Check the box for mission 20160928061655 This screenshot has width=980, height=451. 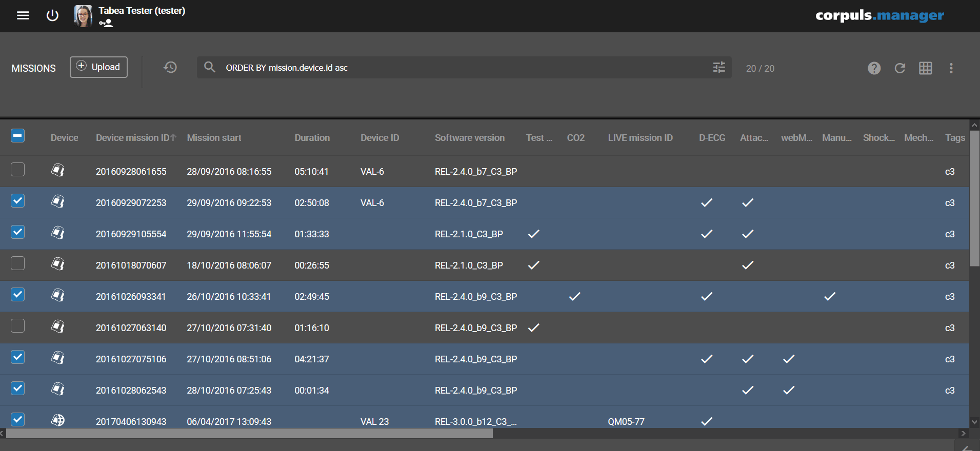tap(18, 170)
